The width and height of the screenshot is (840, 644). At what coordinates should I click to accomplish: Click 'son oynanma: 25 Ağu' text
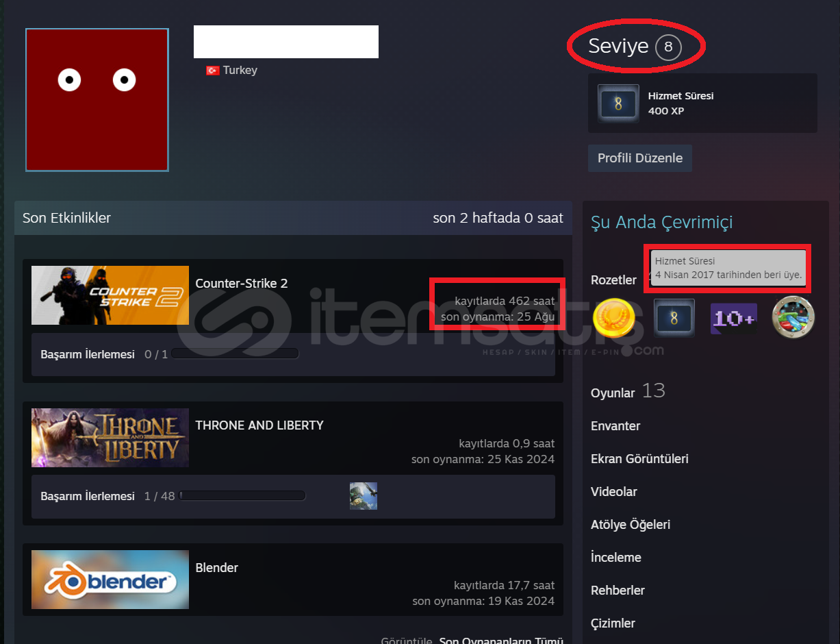[x=498, y=317]
